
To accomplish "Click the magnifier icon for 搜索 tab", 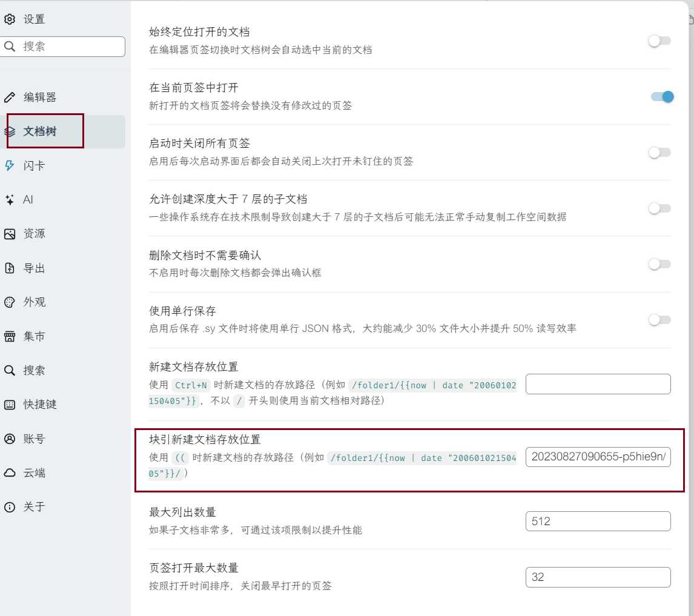I will pos(10,370).
